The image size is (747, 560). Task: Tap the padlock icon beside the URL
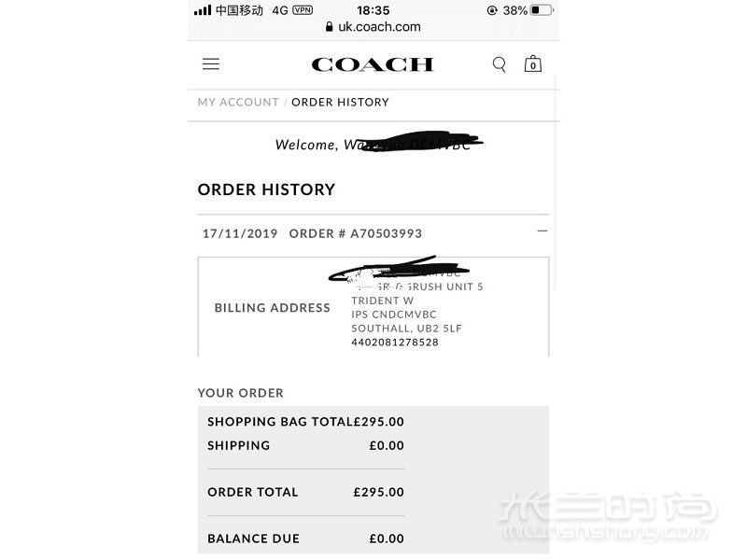pos(330,27)
